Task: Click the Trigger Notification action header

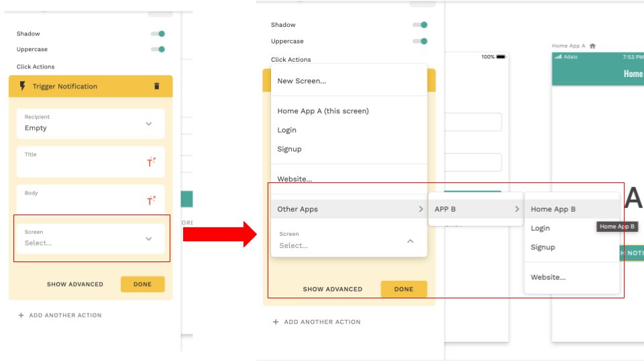Action: (91, 86)
